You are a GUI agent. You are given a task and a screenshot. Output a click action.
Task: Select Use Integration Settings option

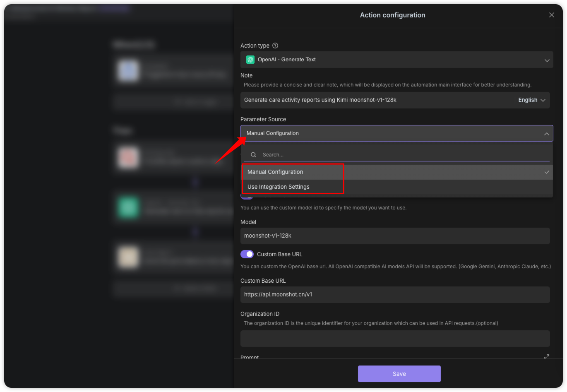coord(396,187)
